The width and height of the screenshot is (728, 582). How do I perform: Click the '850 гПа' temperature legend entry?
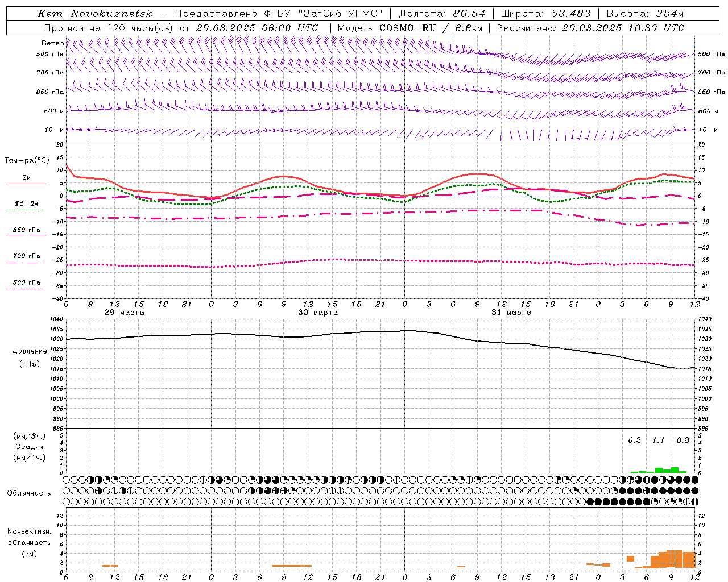26,230
